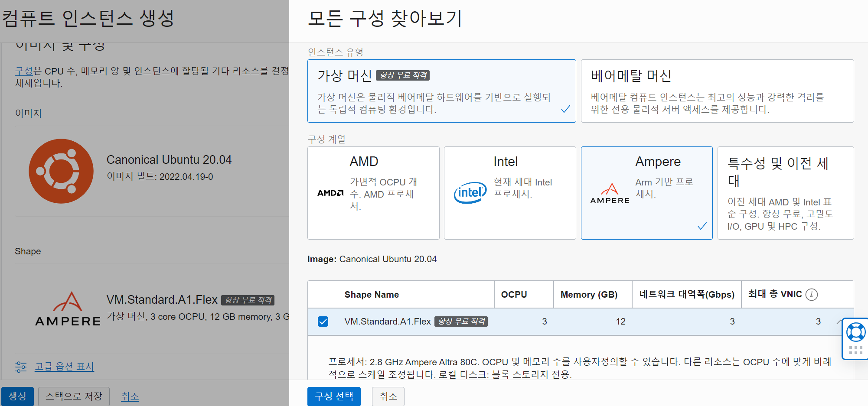Click the 항상 무료 적격 badge in the table row
Screen dimensions: 868x406
(461, 322)
